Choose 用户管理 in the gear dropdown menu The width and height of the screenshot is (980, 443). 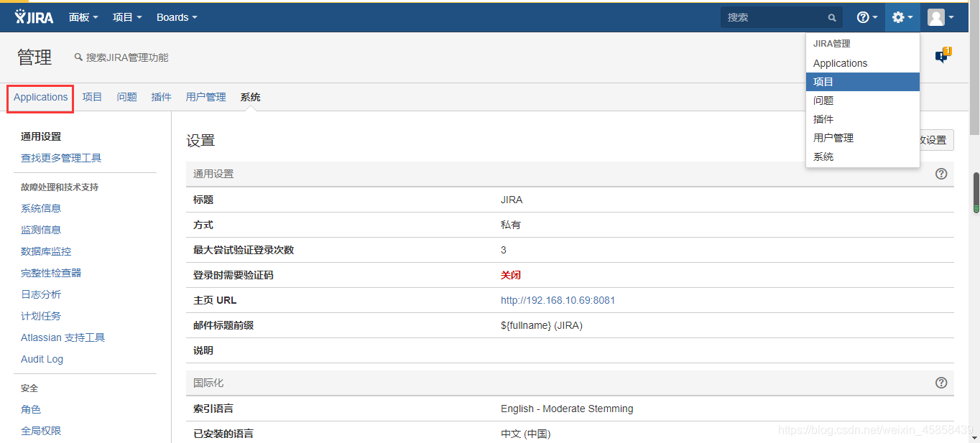pos(863,138)
